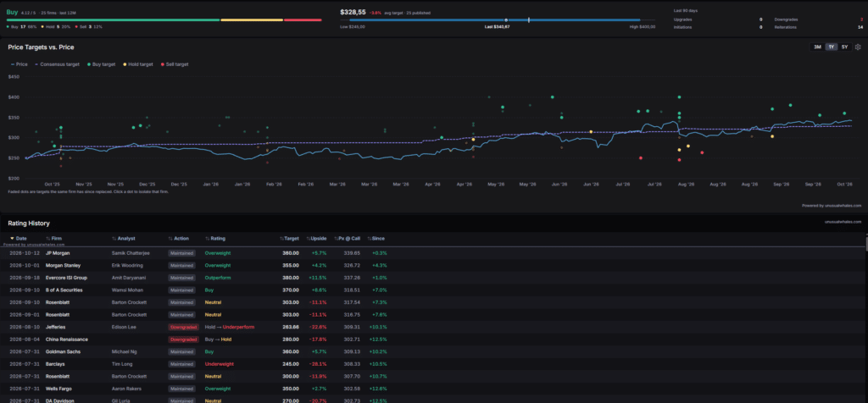Toggle Consensus target series in legend

click(57, 64)
